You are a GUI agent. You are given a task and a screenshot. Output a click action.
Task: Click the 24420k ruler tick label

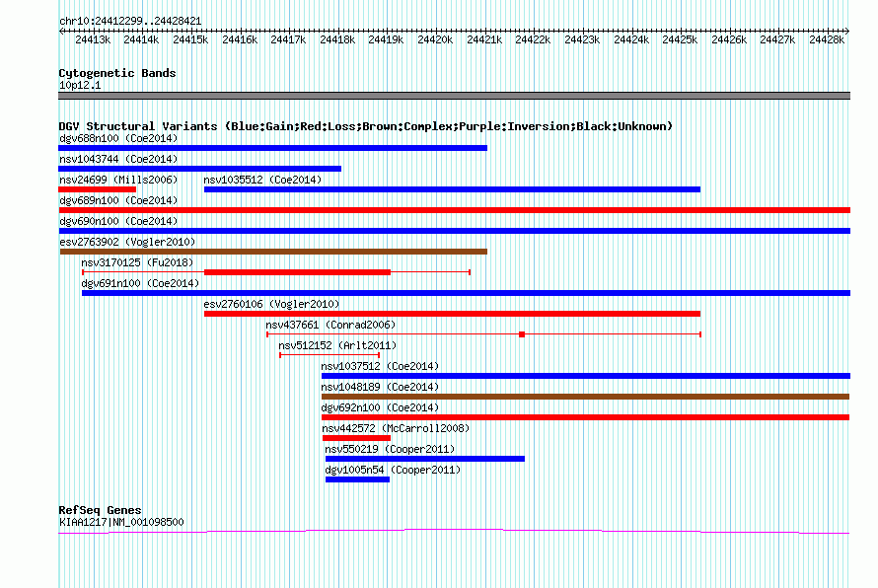(x=435, y=39)
